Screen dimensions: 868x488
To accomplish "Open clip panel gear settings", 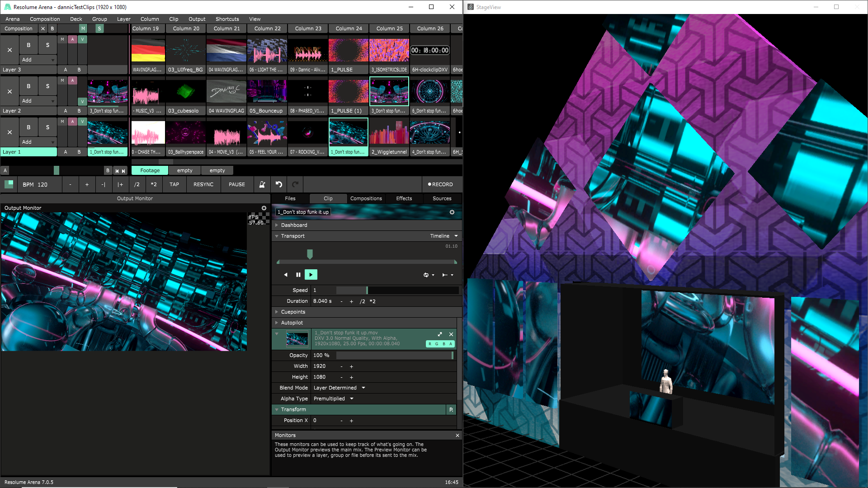I will [x=452, y=212].
